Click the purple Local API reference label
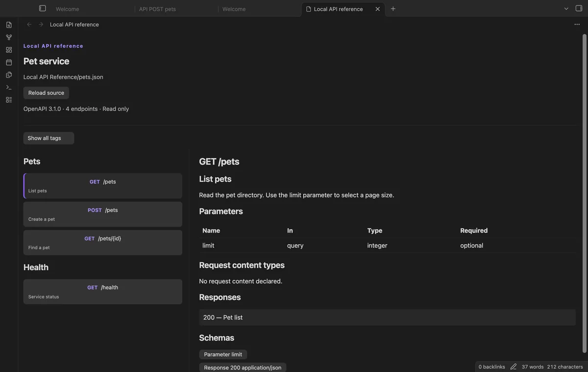The image size is (588, 372). [x=53, y=46]
